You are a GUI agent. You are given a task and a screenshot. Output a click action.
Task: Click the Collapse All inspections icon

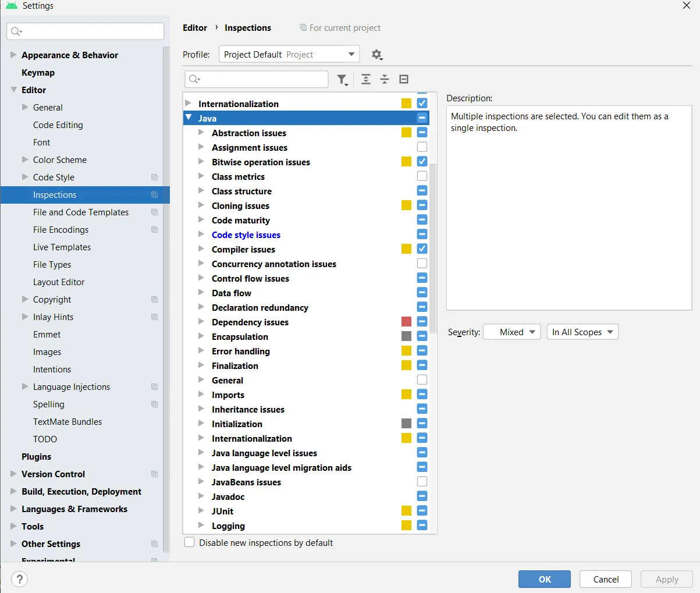(385, 79)
